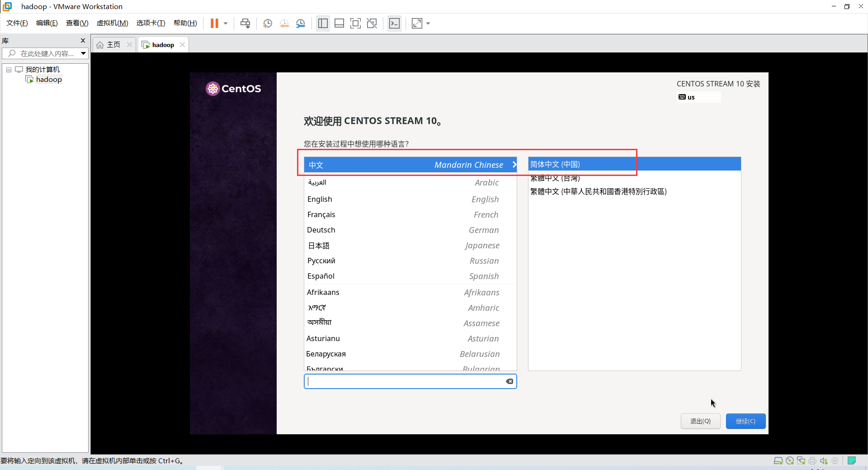
Task: Open the 编辑(E) menu
Action: click(x=47, y=23)
